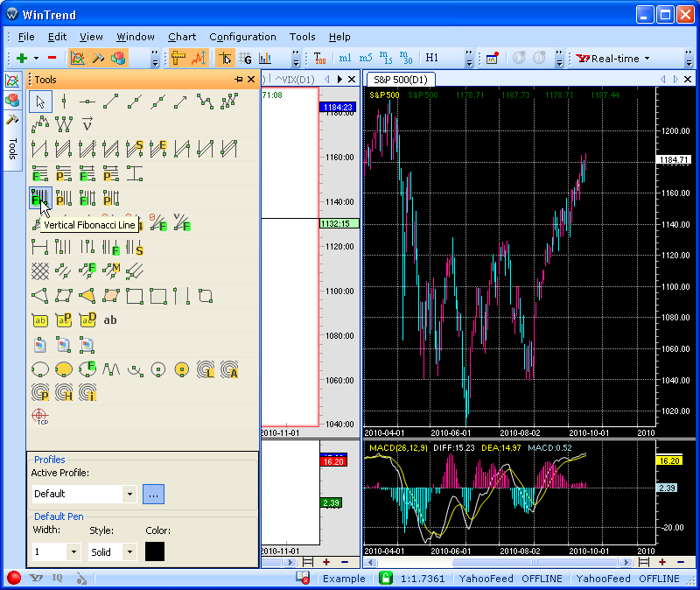Screen dimensions: 700x590
Task: Toggle the yellow ruler toolbar button
Action: click(178, 58)
